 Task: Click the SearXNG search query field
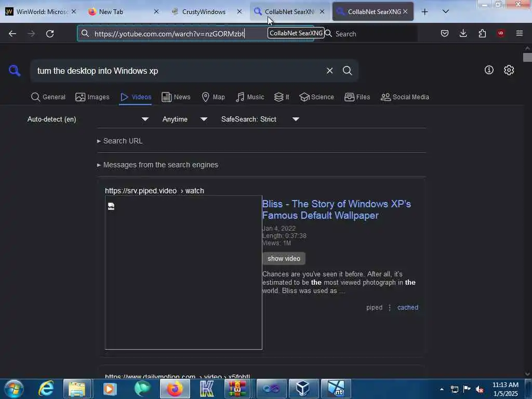(x=178, y=71)
